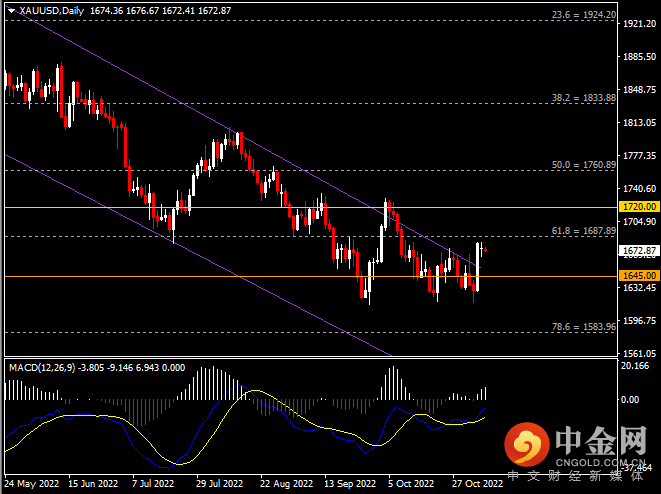661x494 pixels.
Task: Click the MACD scale value 20.166
Action: tap(635, 366)
